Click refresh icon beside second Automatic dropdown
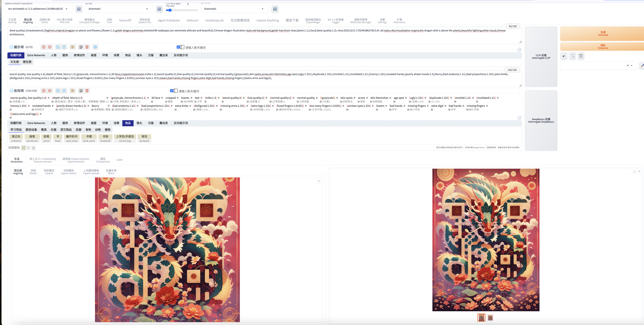 coord(275,9)
